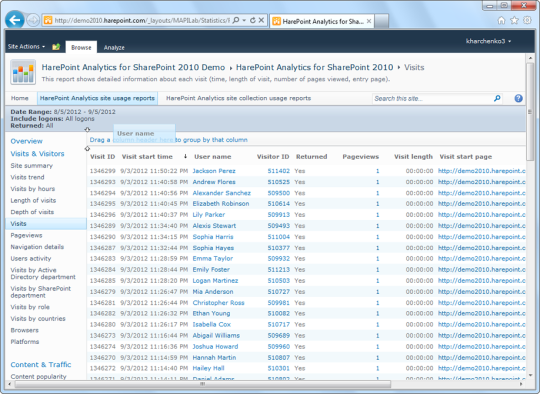Open the Visits trend report
Screen dimensions: 540x394
[x=27, y=177]
